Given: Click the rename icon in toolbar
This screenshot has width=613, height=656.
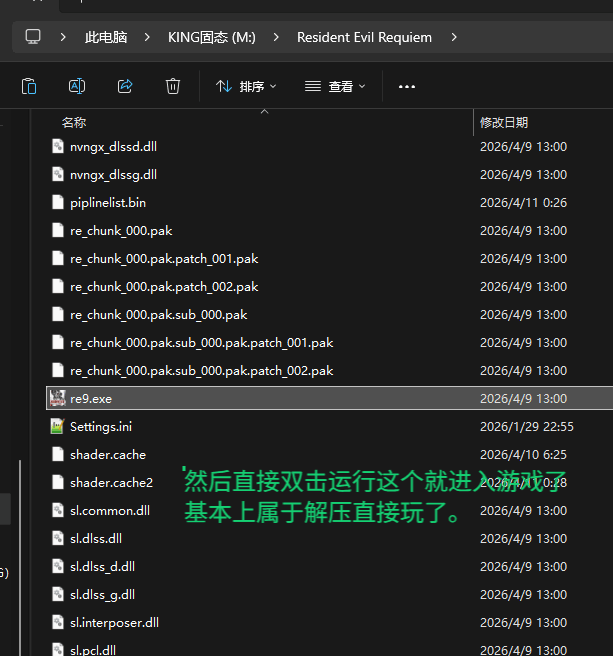Looking at the screenshot, I should 77,87.
